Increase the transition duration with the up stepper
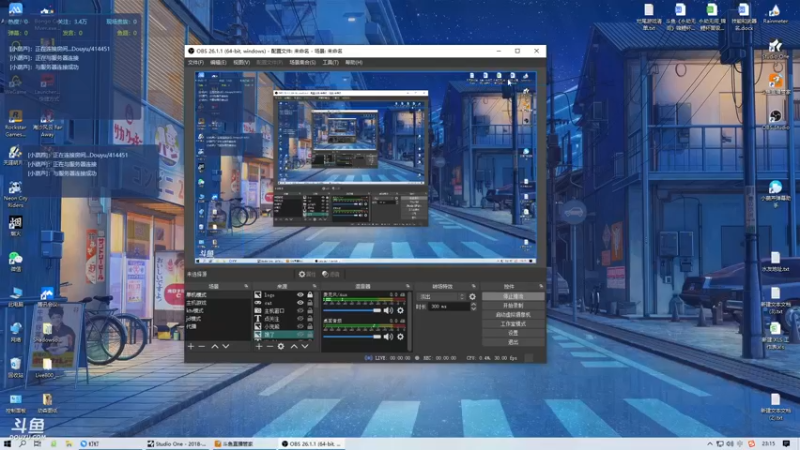The image size is (800, 450). click(x=473, y=305)
